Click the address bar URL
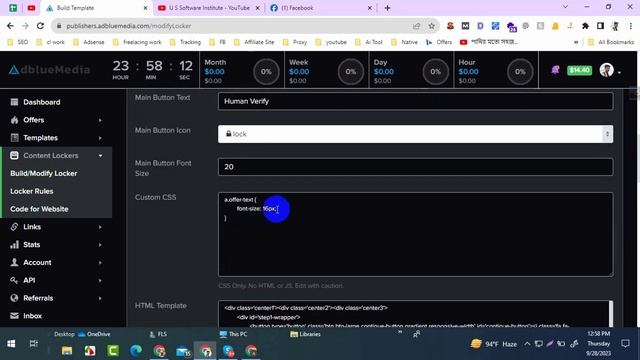The height and width of the screenshot is (360, 640). 129,26
